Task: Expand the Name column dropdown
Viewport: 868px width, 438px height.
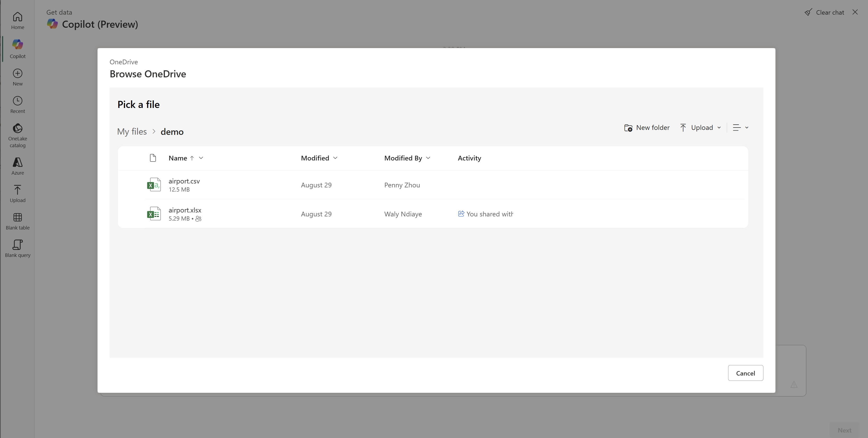Action: point(201,158)
